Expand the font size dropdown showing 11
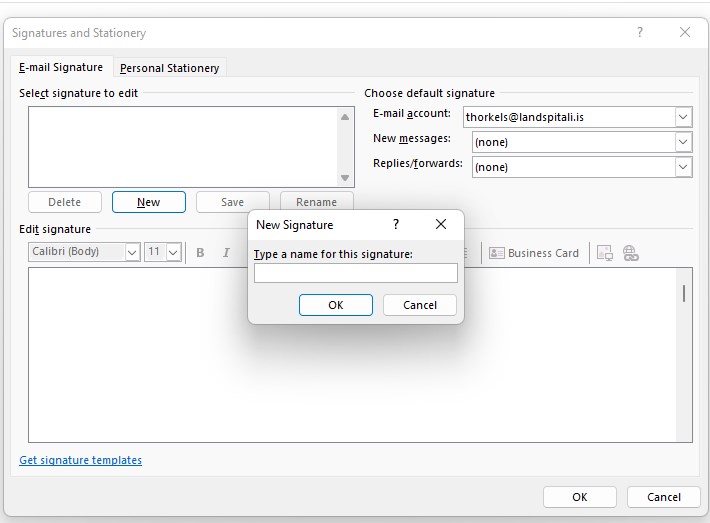710x523 pixels. [x=173, y=253]
